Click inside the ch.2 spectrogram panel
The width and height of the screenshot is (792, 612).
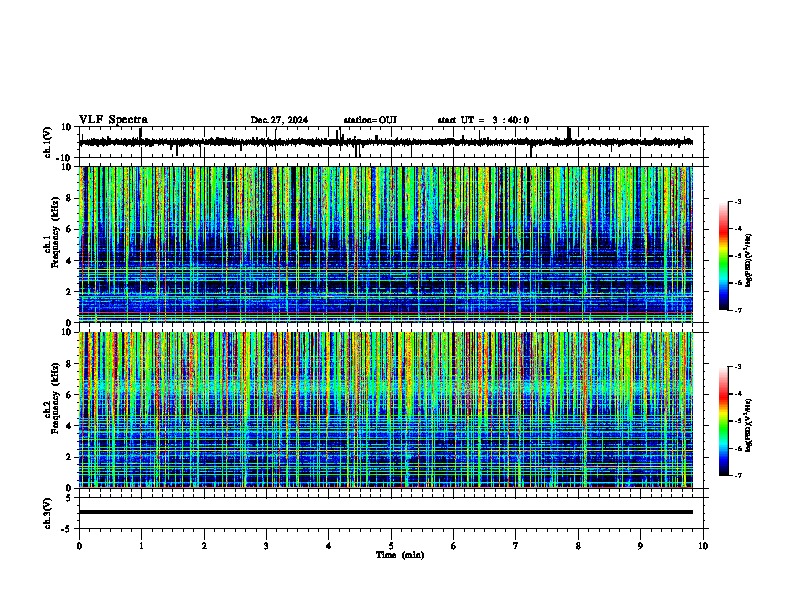tap(386, 410)
